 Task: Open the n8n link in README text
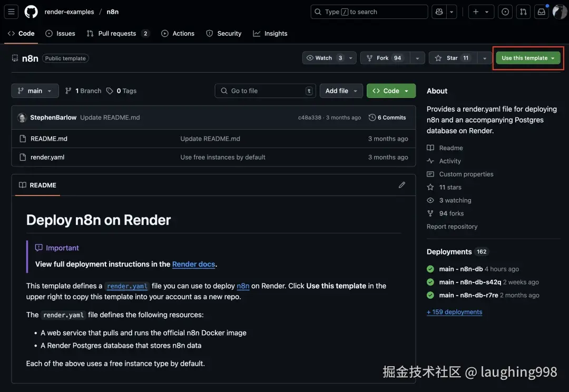point(243,286)
